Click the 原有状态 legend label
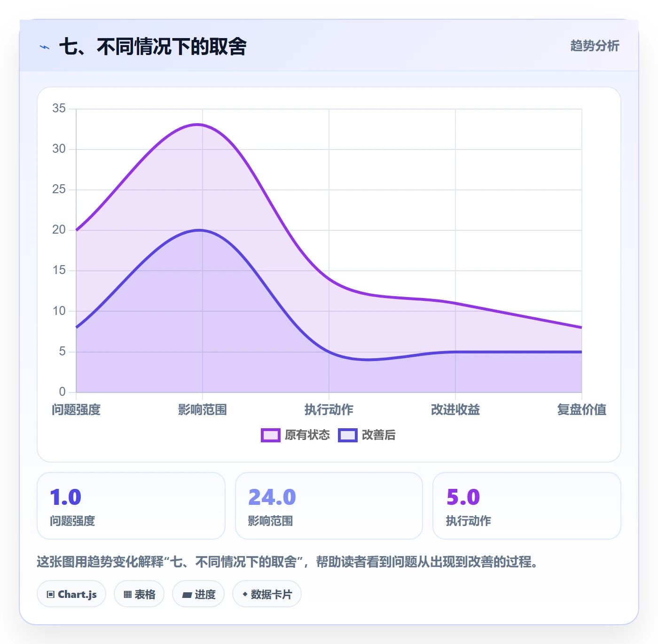Image resolution: width=658 pixels, height=644 pixels. [307, 435]
